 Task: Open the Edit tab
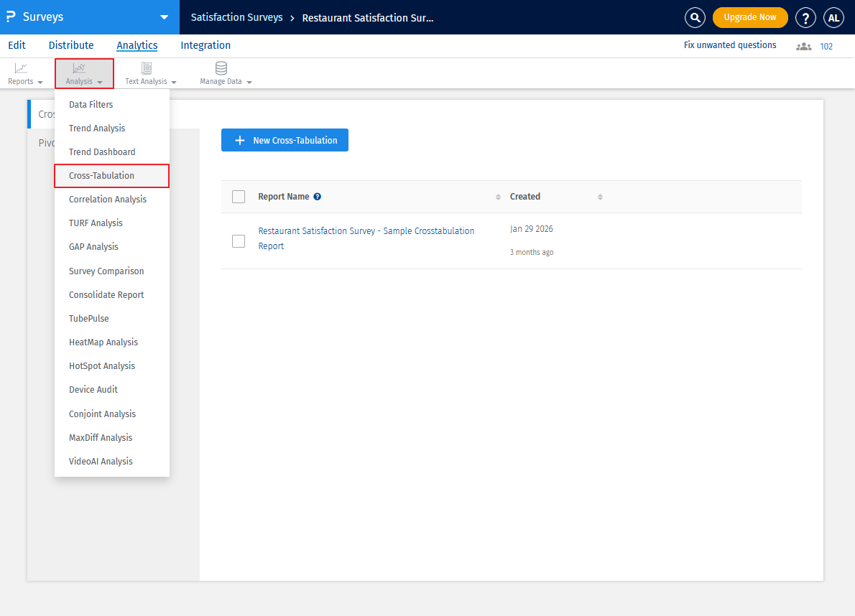(17, 45)
